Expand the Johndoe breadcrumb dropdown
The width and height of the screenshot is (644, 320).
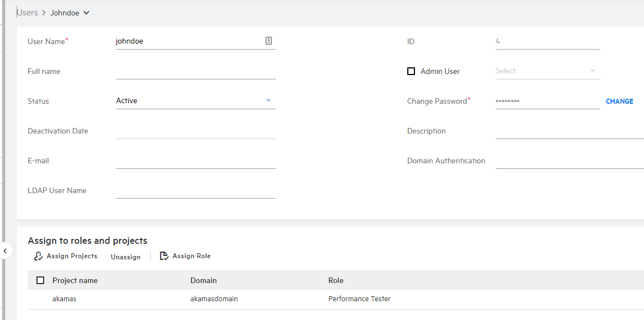point(86,13)
